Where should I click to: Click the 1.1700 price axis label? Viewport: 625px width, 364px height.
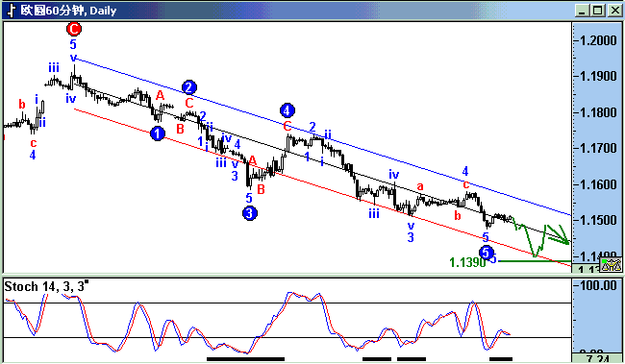597,148
